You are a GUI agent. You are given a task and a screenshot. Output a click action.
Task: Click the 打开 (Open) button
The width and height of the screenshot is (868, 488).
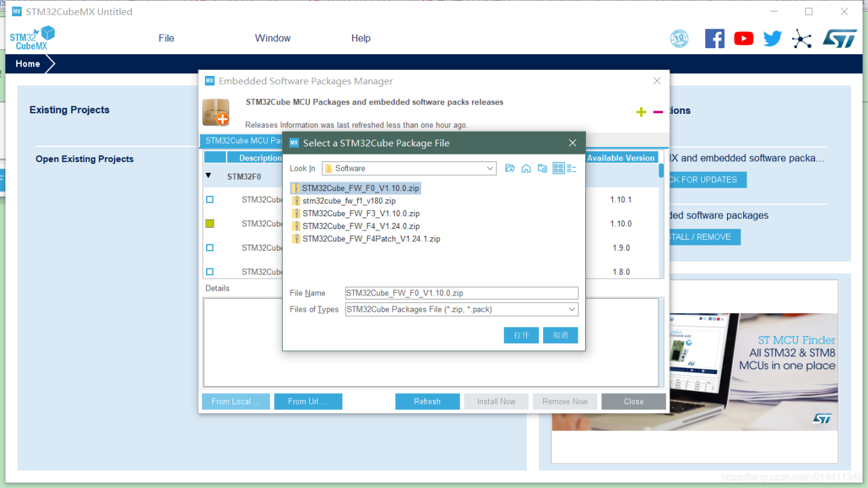click(521, 335)
